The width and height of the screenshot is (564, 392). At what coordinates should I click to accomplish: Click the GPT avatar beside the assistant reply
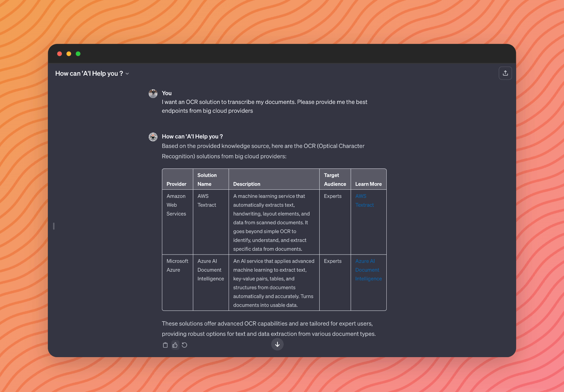click(x=153, y=137)
